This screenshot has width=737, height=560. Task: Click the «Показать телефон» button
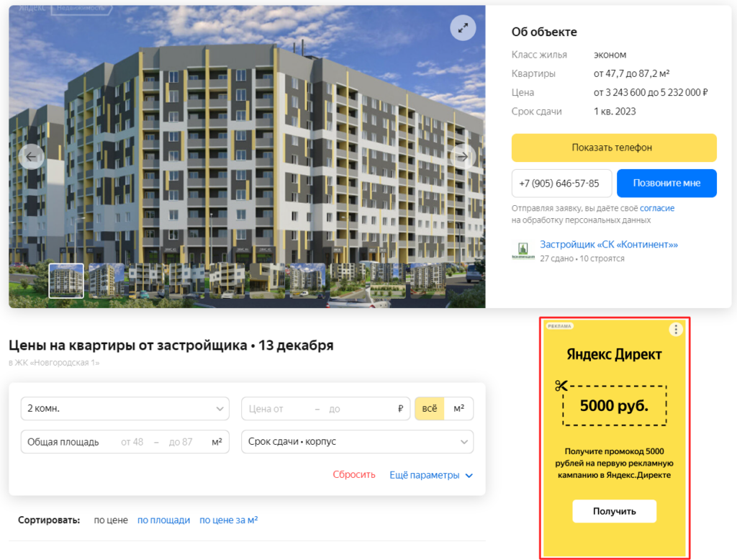(x=614, y=148)
